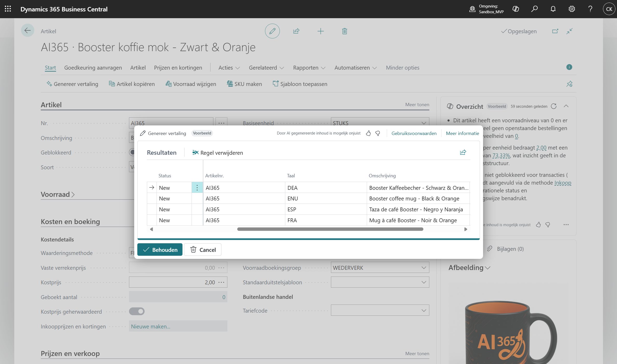Open the notifications bell
This screenshot has width=617, height=364.
coord(553,9)
